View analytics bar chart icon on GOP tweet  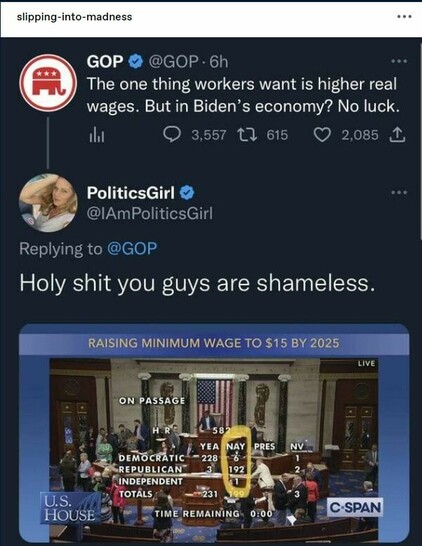(97, 135)
